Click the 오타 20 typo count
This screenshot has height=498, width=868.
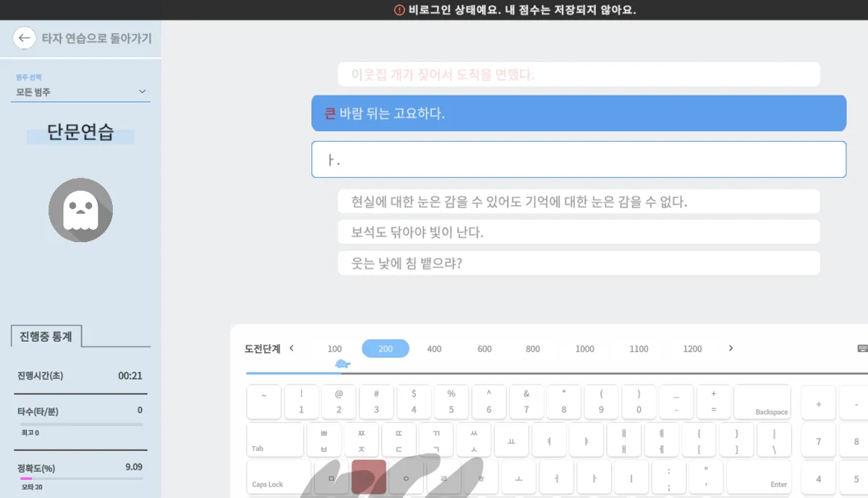tap(32, 487)
